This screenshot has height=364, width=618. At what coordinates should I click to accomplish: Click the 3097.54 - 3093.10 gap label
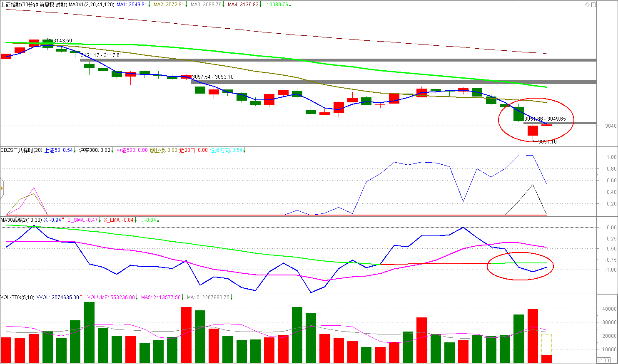[x=213, y=77]
